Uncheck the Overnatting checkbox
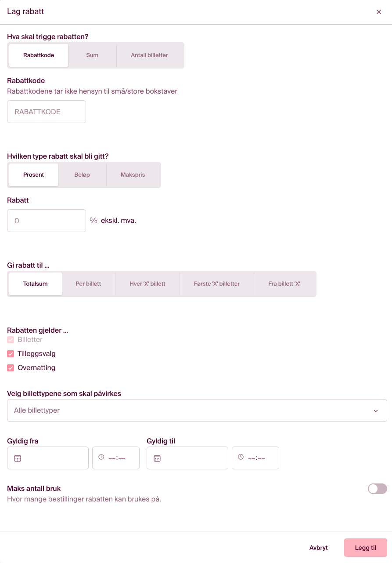This screenshot has height=563, width=392. pyautogui.click(x=11, y=368)
